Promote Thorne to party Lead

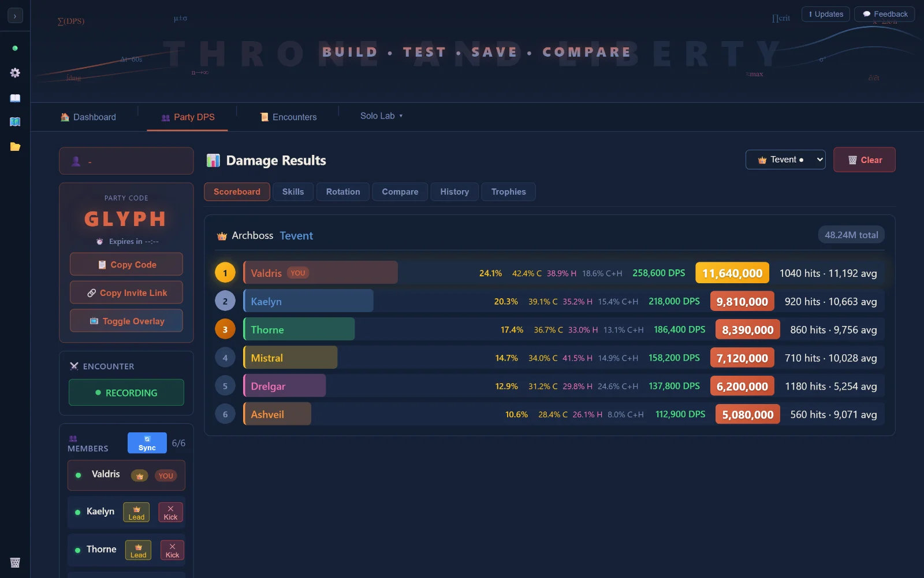(138, 550)
